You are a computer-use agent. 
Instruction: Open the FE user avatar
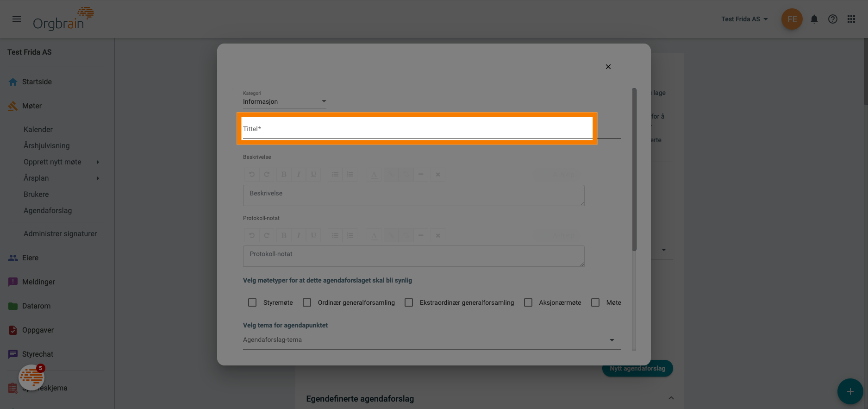tap(792, 19)
